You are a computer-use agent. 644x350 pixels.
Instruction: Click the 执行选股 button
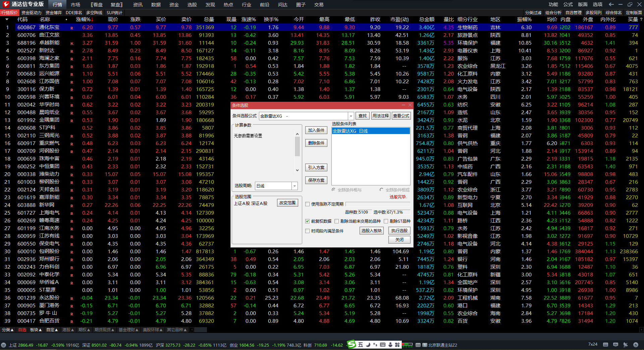[x=399, y=231]
